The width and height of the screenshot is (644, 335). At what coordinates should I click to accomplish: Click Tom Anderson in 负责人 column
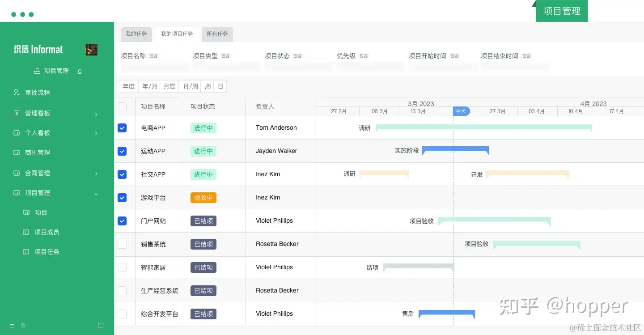(x=276, y=128)
